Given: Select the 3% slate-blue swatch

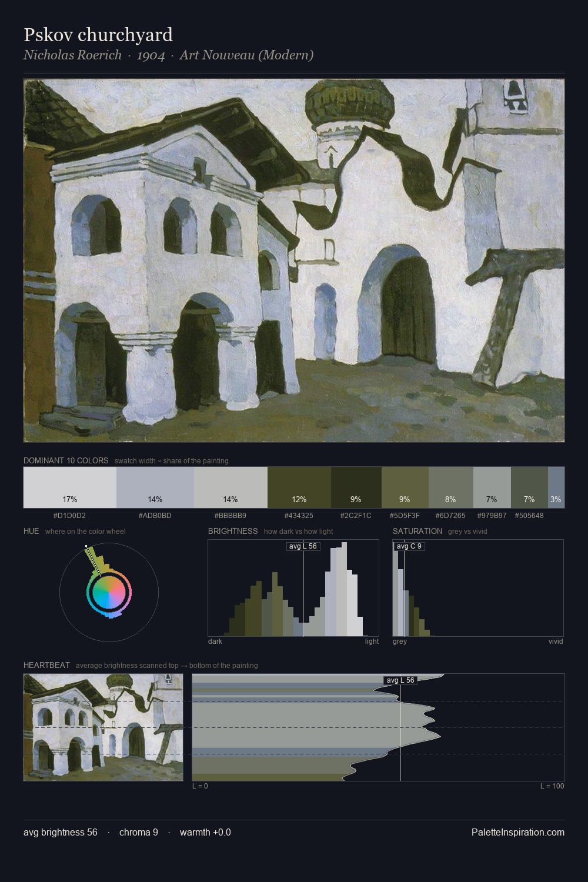Looking at the screenshot, I should click(x=556, y=487).
